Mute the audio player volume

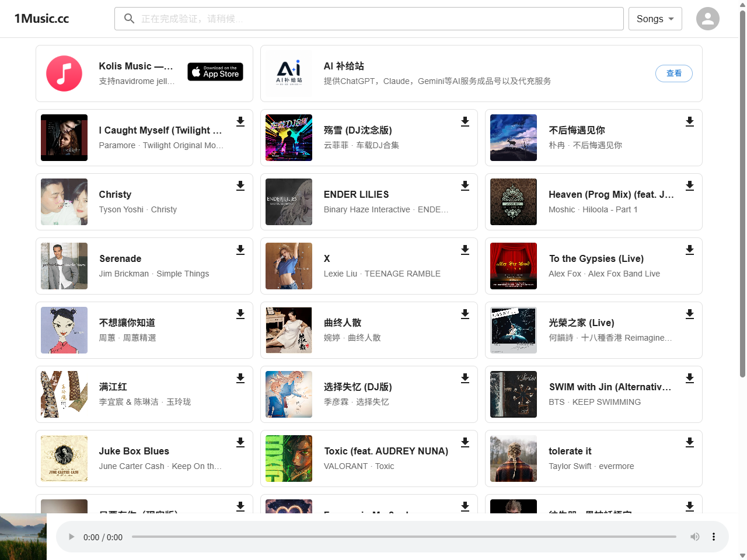694,537
